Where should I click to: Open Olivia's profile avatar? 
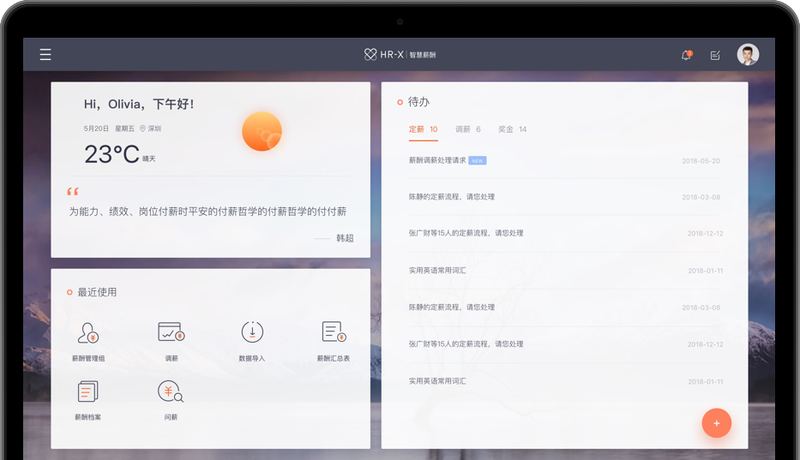coord(747,55)
